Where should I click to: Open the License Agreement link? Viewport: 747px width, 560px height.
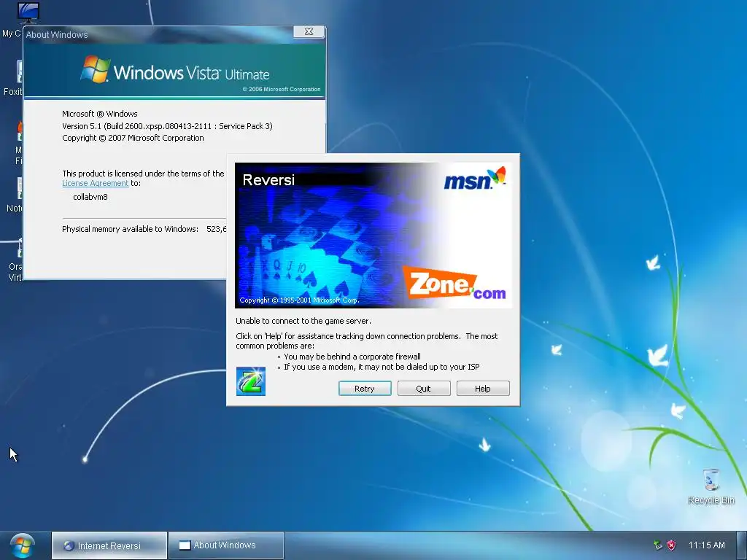[x=96, y=183]
